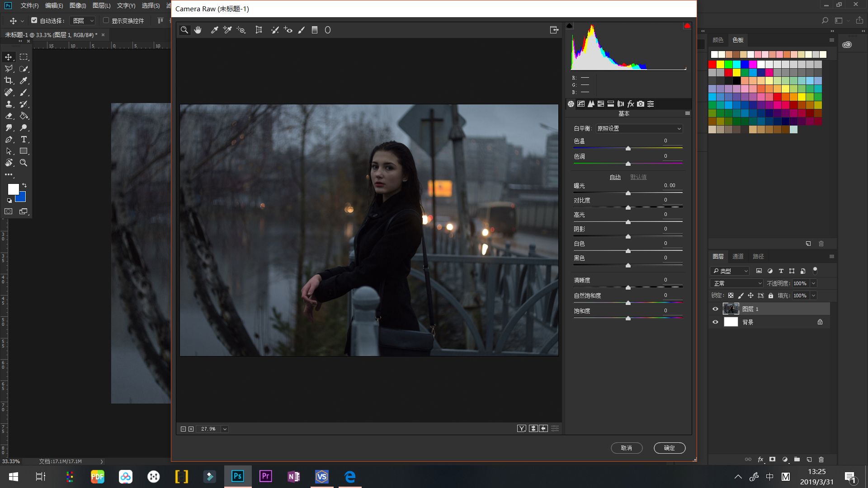
Task: Click the 色温 temperature slider handle
Action: 628,149
